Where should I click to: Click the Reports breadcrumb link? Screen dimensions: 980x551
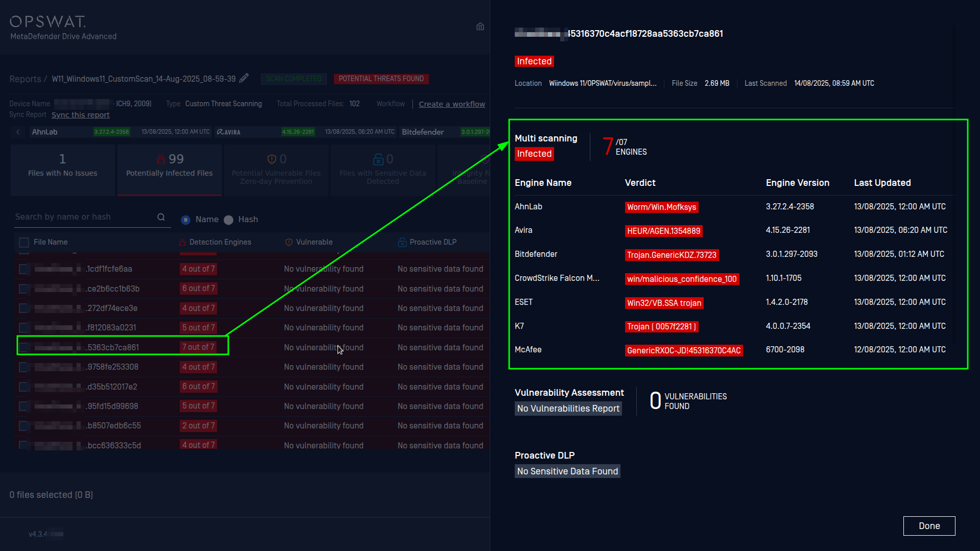click(25, 79)
